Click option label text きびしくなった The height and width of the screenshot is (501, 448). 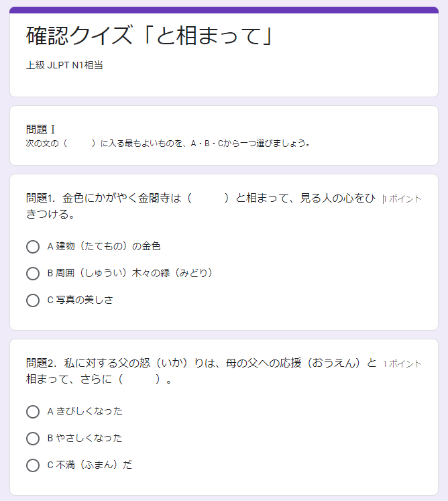[x=89, y=411]
